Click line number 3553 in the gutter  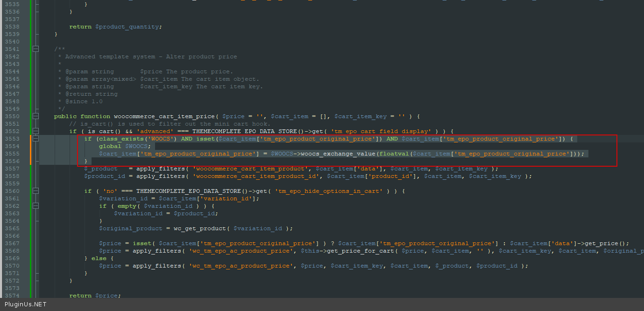(x=12, y=139)
